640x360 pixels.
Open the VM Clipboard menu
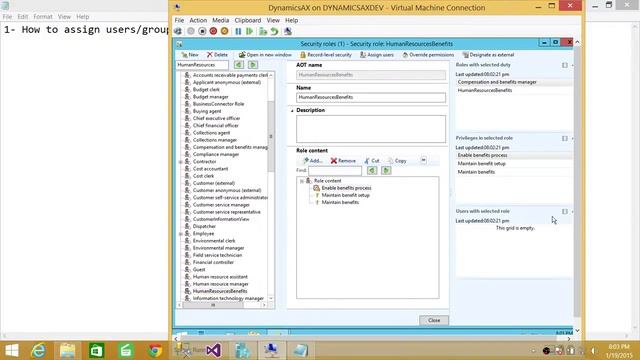pos(248,20)
